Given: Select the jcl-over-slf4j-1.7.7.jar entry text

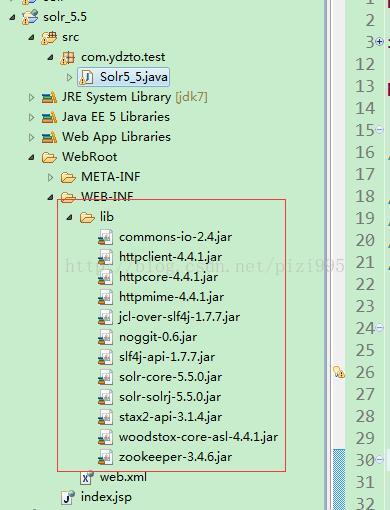Looking at the screenshot, I should point(179,317).
